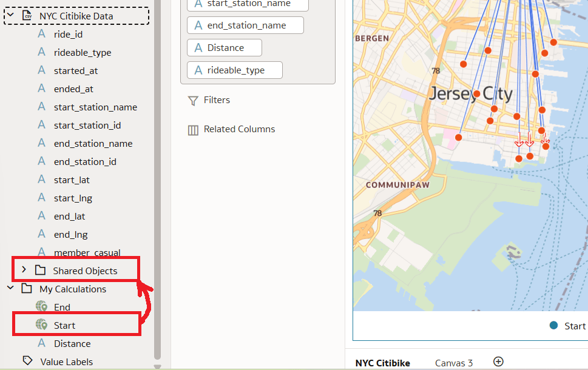Click the Start legend color dot
This screenshot has width=588, height=370.
pos(553,325)
